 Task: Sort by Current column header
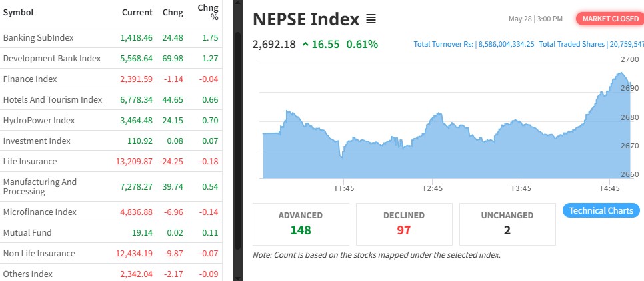137,13
